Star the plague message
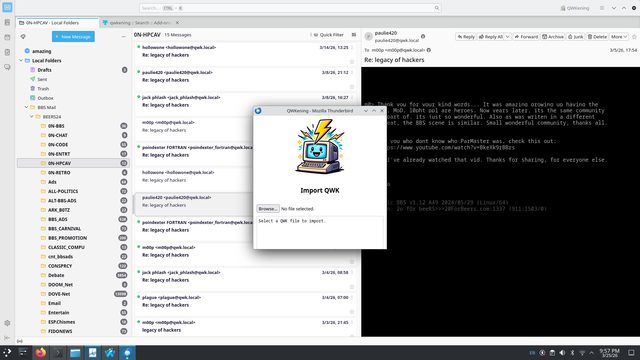This screenshot has height=360, width=640. [x=352, y=311]
